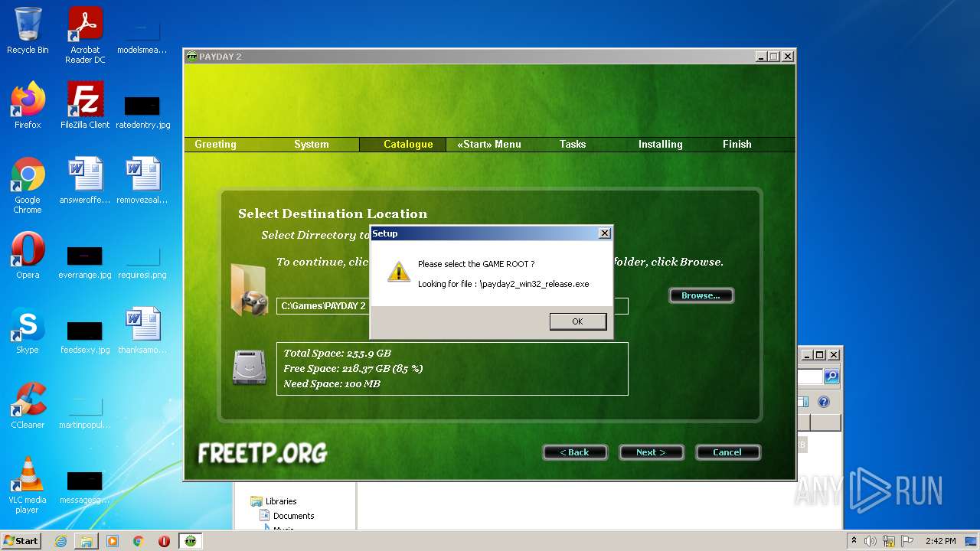Select the Installing tab

(661, 144)
